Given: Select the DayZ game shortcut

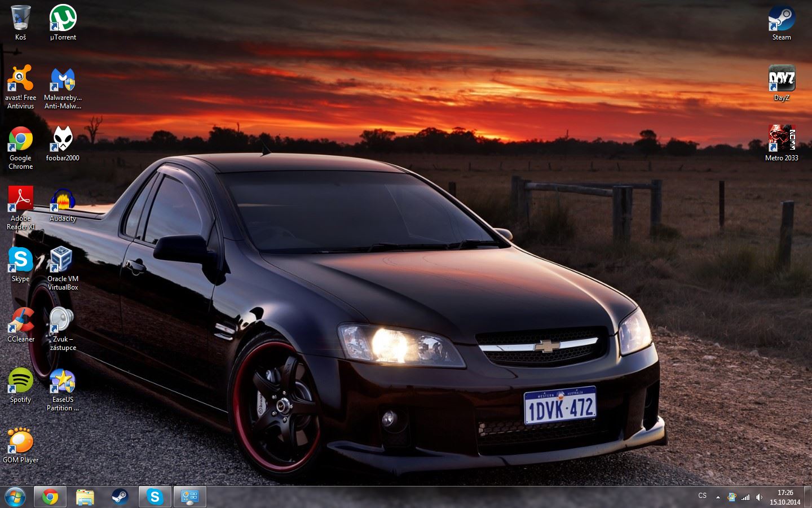Looking at the screenshot, I should [781, 79].
